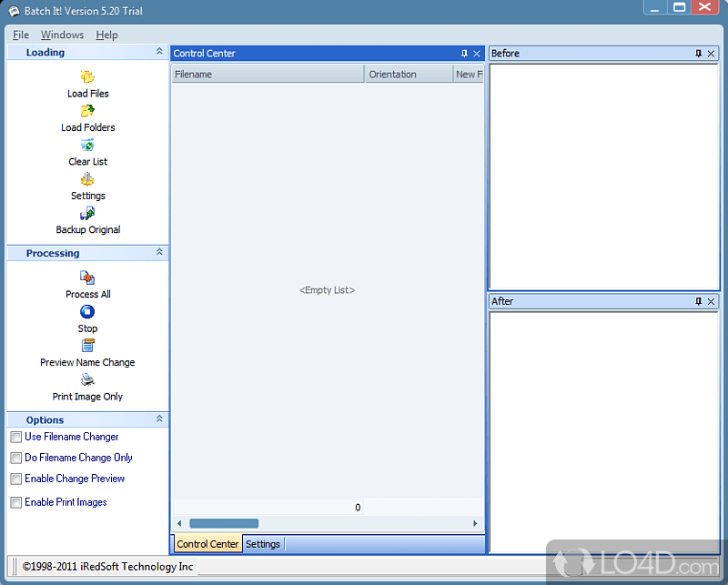Pin the Control Center panel
728x585 pixels.
point(464,54)
